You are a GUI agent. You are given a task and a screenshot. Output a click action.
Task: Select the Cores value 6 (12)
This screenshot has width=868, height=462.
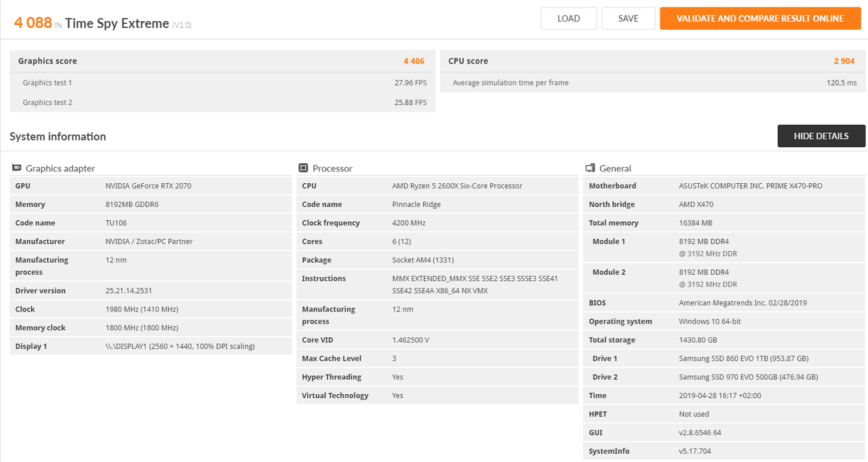click(401, 242)
